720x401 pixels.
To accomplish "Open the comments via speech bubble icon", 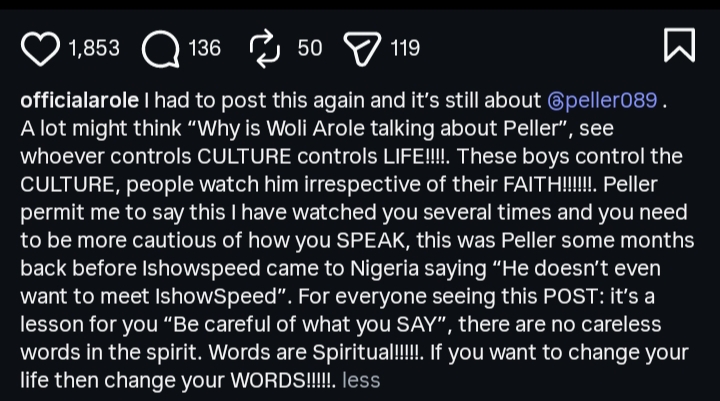I will click(160, 48).
